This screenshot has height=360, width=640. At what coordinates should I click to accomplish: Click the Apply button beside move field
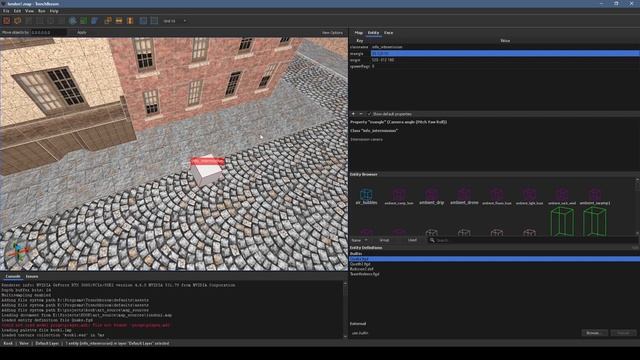coord(82,32)
